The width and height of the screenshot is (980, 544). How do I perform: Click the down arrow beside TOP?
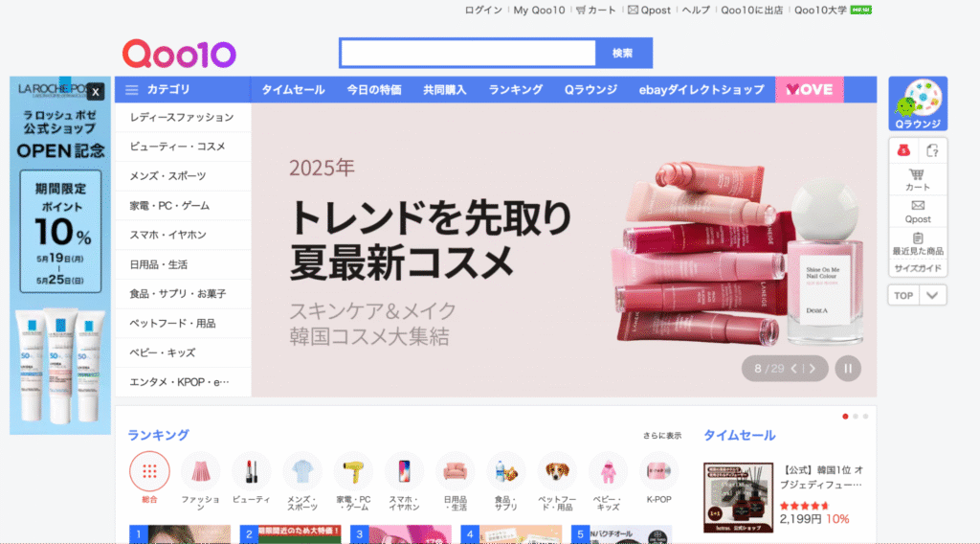click(932, 295)
